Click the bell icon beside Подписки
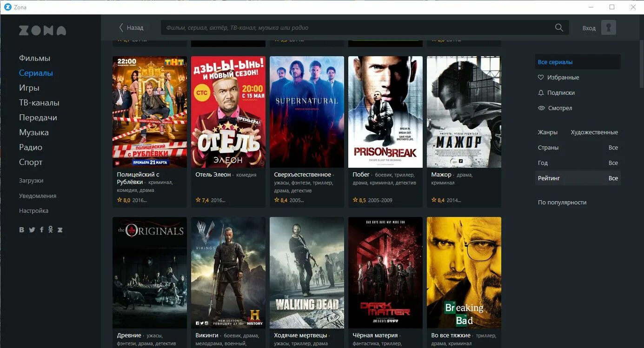This screenshot has width=644, height=348. tap(541, 93)
